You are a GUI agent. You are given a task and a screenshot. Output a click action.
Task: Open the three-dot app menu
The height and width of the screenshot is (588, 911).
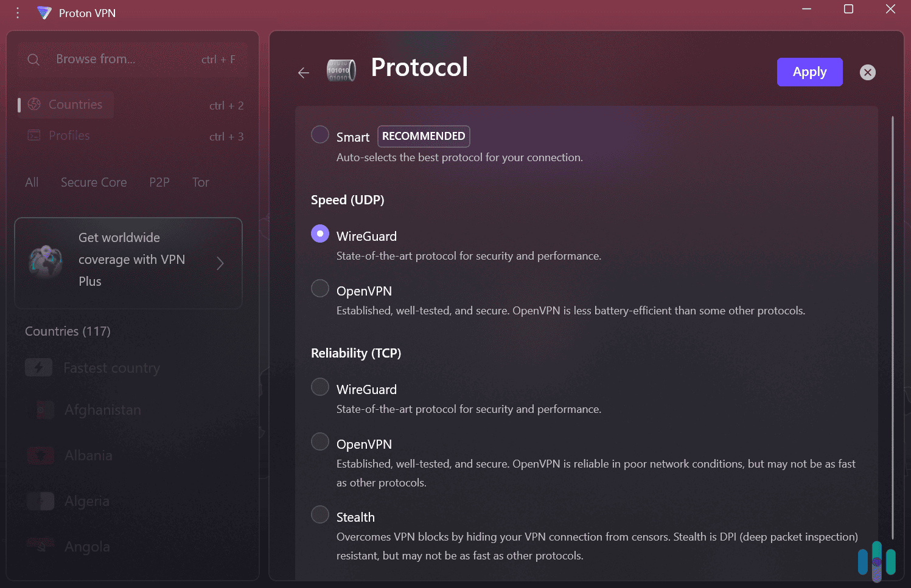17,12
